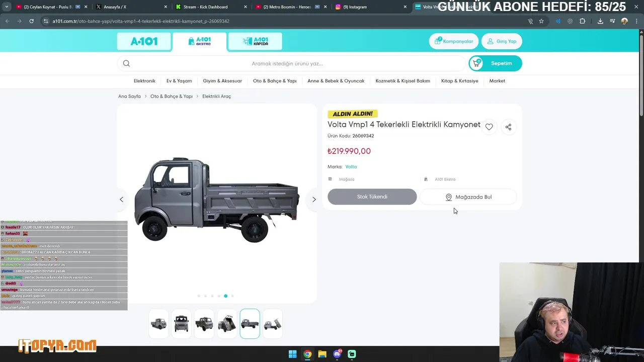
Task: Open File Explorer from the taskbar
Action: pyautogui.click(x=322, y=354)
